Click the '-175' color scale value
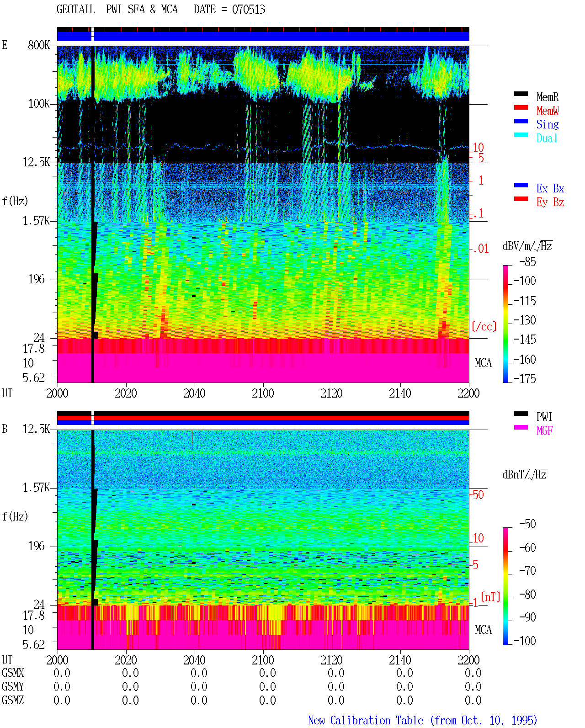Screen dimensions: 585x728 point(525,378)
